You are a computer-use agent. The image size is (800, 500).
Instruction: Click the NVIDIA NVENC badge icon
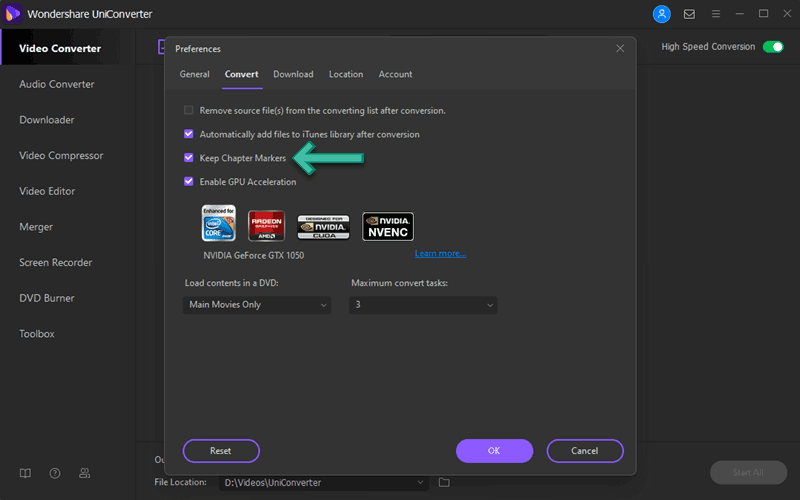[x=388, y=227]
